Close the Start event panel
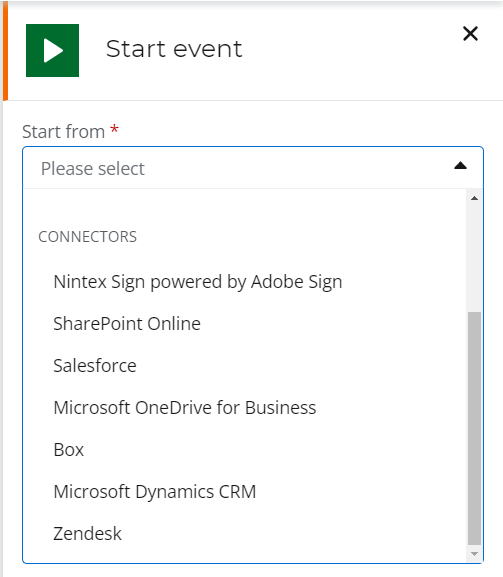The width and height of the screenshot is (503, 577). [x=470, y=33]
